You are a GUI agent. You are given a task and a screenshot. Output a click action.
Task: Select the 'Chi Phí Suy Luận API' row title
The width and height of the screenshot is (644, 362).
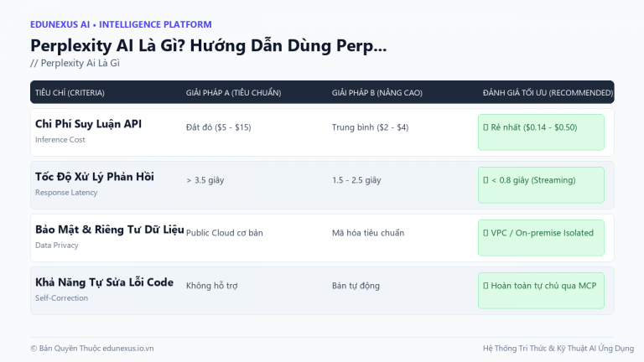tap(88, 124)
